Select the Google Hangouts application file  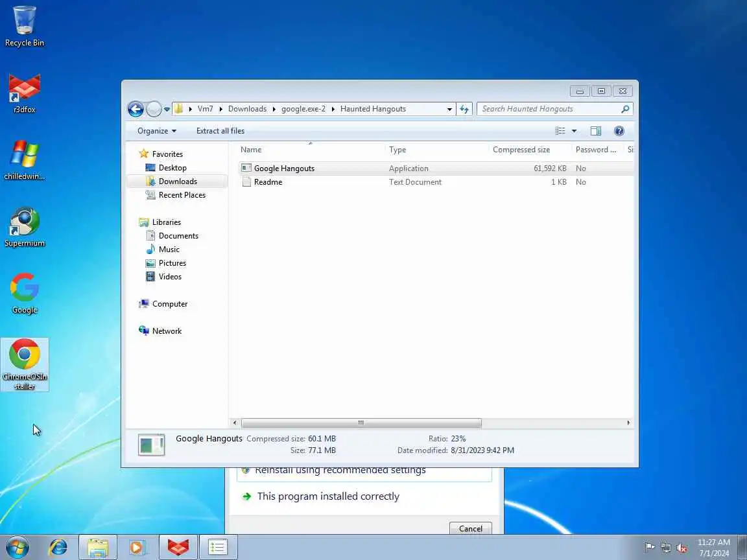pyautogui.click(x=284, y=168)
